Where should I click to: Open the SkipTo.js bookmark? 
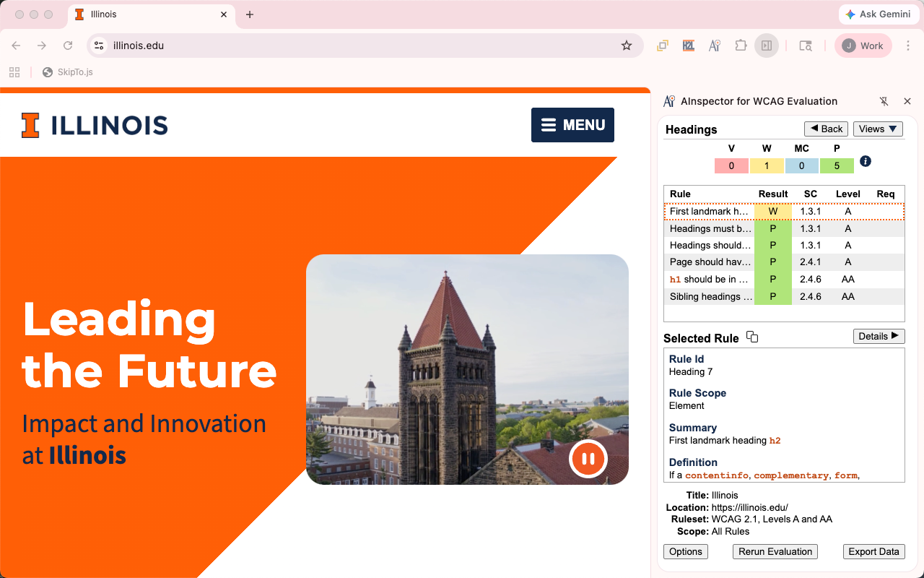click(x=68, y=72)
